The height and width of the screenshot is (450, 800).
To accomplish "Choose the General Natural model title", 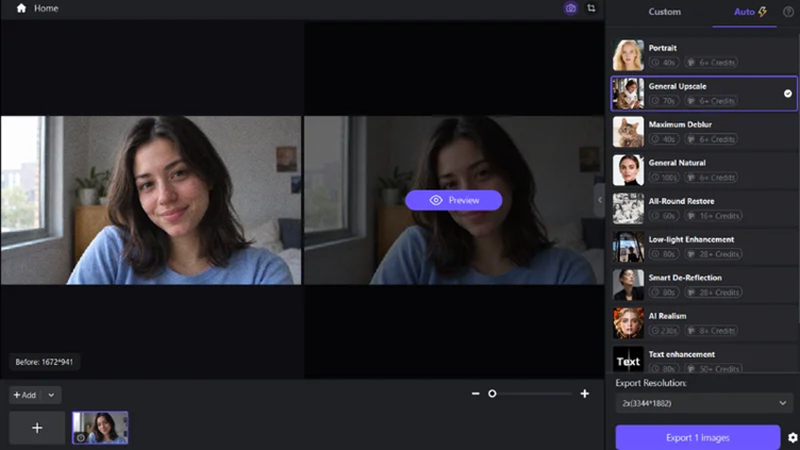I will click(x=677, y=163).
